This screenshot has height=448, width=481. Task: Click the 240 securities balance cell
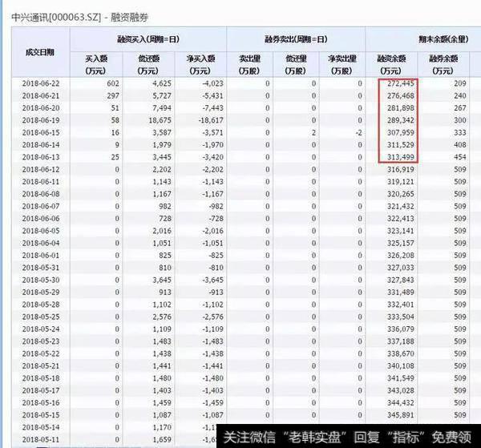(x=460, y=95)
